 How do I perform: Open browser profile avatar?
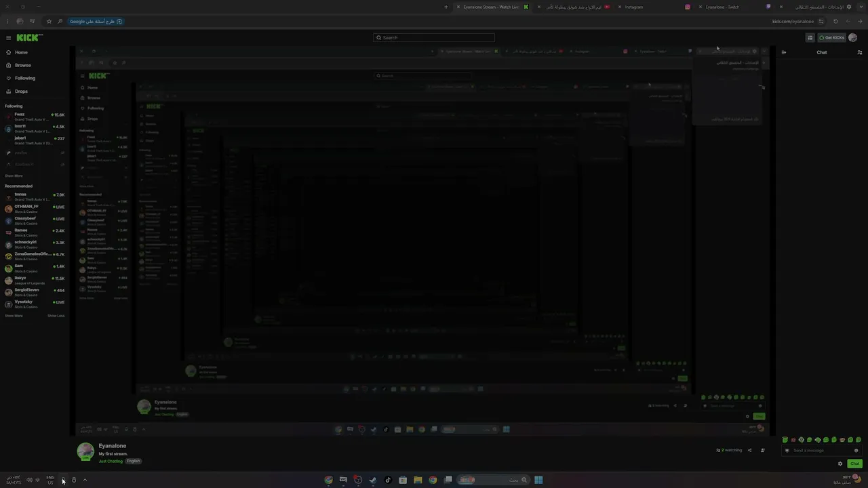click(20, 21)
